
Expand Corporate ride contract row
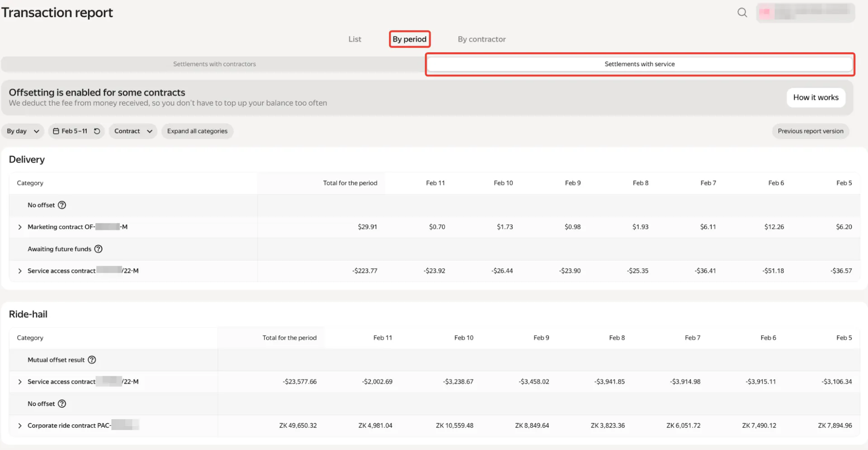tap(20, 426)
